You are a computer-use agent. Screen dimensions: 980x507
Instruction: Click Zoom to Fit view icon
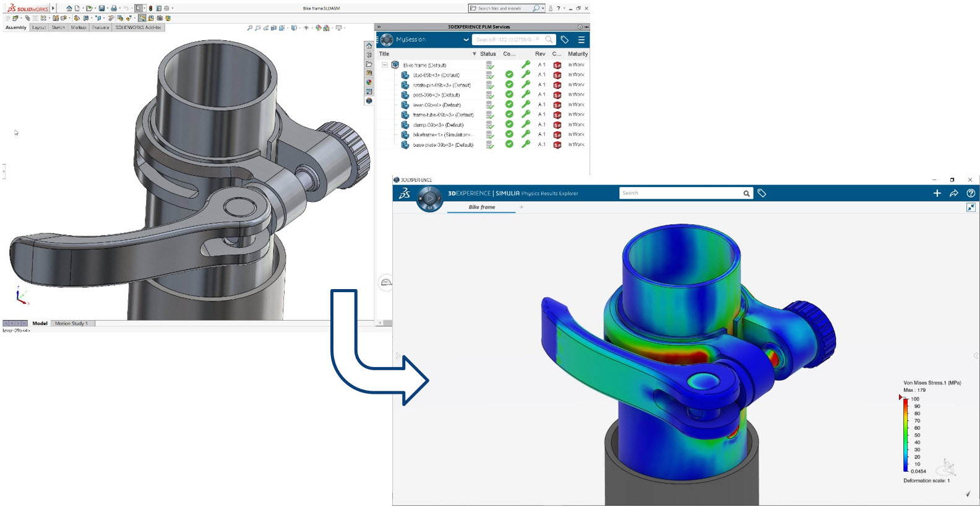pyautogui.click(x=249, y=28)
